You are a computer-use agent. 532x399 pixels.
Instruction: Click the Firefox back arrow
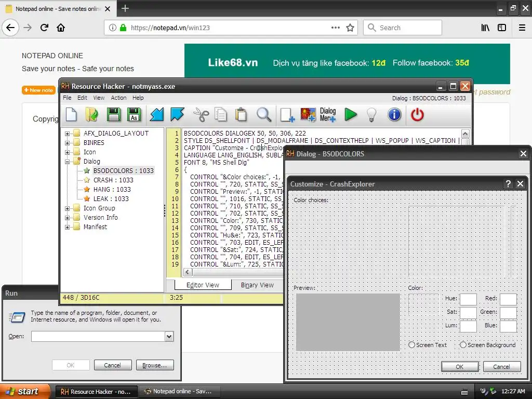[x=10, y=28]
